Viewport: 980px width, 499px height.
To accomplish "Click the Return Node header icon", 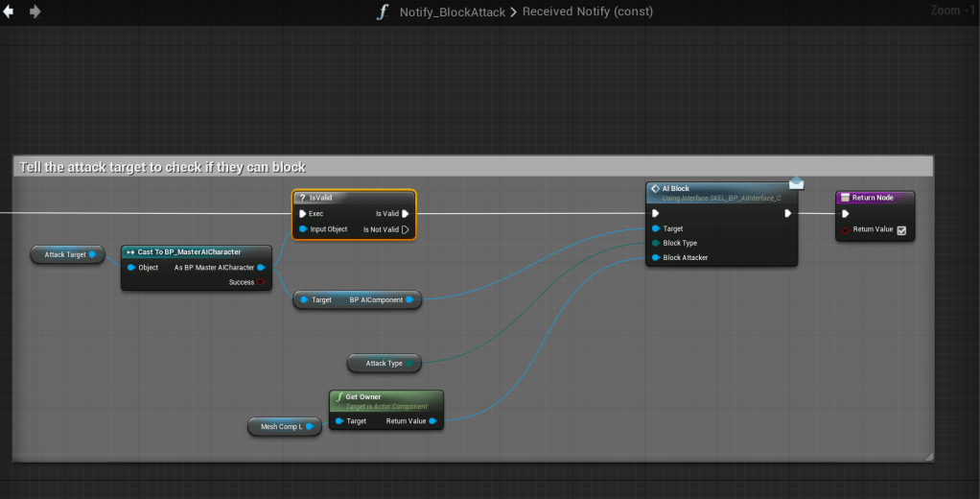I will click(845, 198).
